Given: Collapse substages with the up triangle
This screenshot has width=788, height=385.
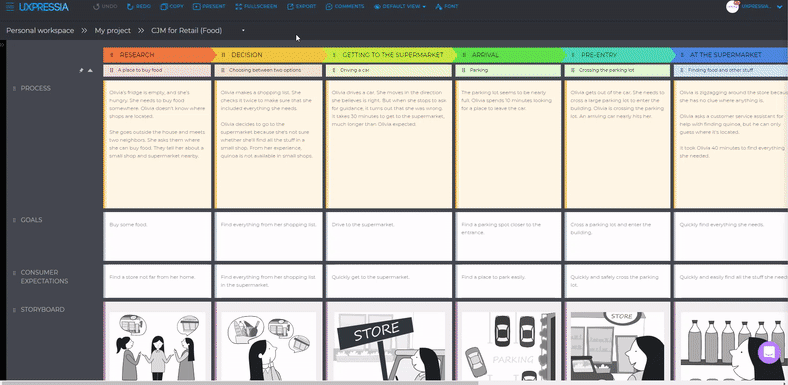Looking at the screenshot, I should (x=90, y=70).
